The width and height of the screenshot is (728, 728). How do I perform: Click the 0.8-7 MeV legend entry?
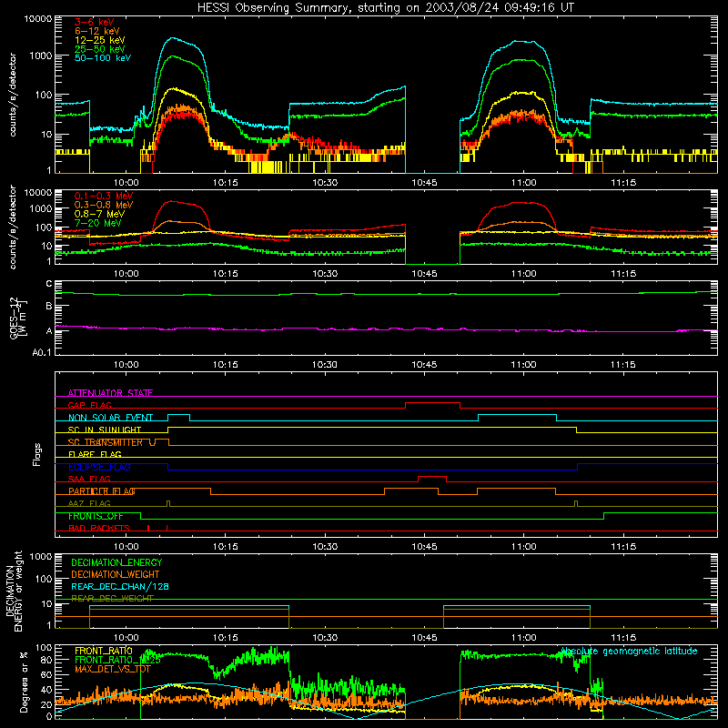point(99,214)
